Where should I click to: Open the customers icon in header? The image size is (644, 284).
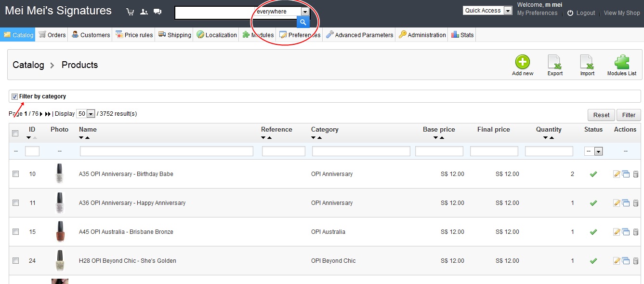(x=144, y=12)
